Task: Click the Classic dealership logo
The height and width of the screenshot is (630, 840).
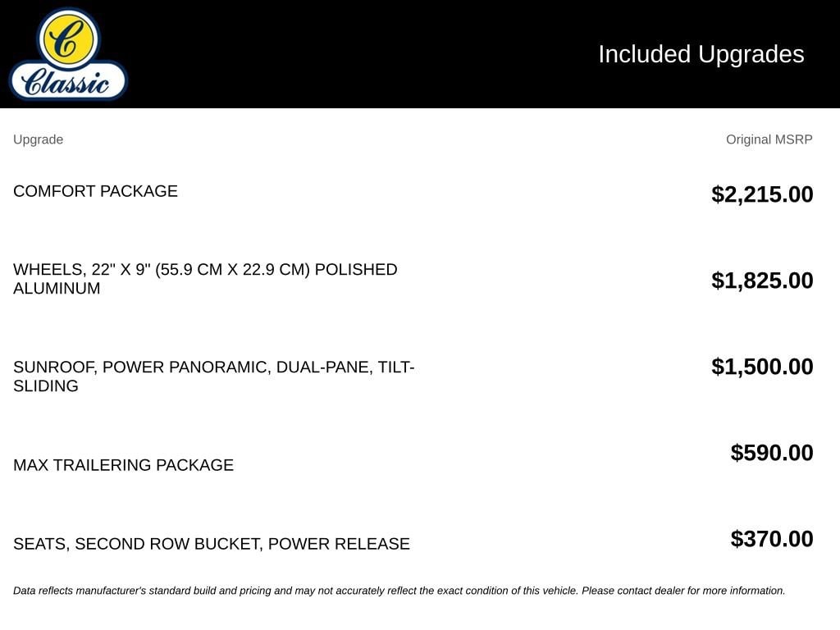Action: [x=68, y=53]
